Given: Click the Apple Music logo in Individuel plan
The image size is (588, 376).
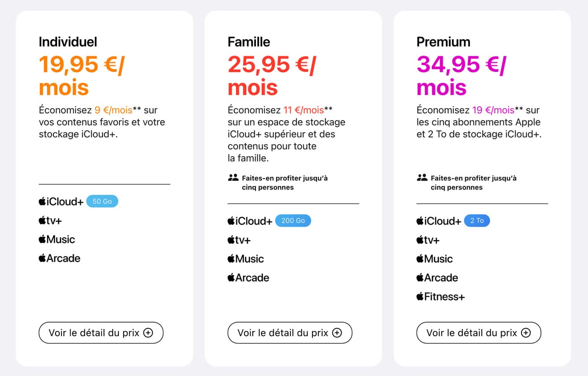Looking at the screenshot, I should pyautogui.click(x=57, y=239).
